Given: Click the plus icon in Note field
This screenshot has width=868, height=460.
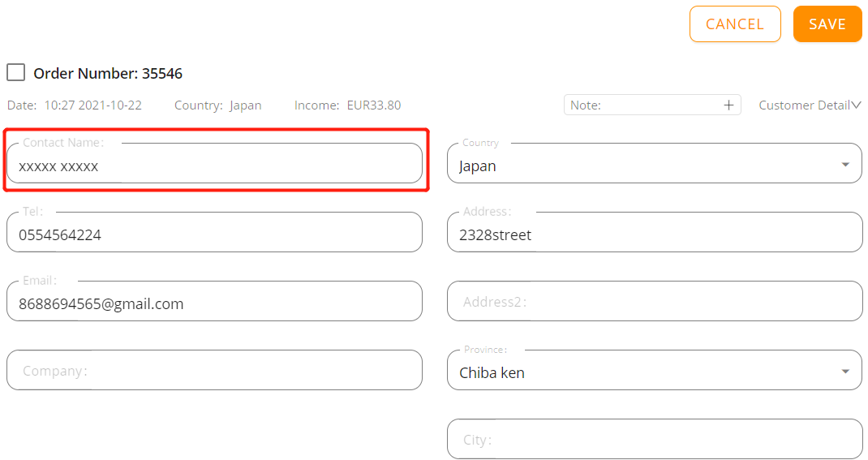Looking at the screenshot, I should [x=728, y=105].
